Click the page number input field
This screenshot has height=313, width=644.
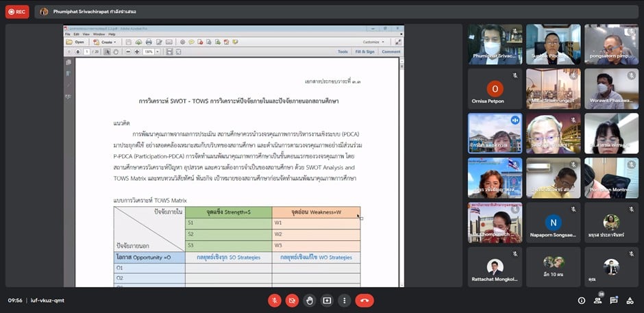click(x=87, y=51)
